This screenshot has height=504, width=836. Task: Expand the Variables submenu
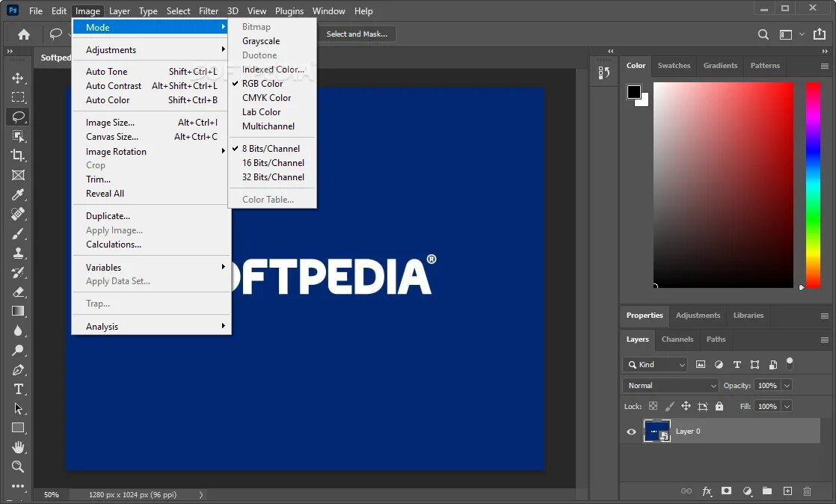151,267
